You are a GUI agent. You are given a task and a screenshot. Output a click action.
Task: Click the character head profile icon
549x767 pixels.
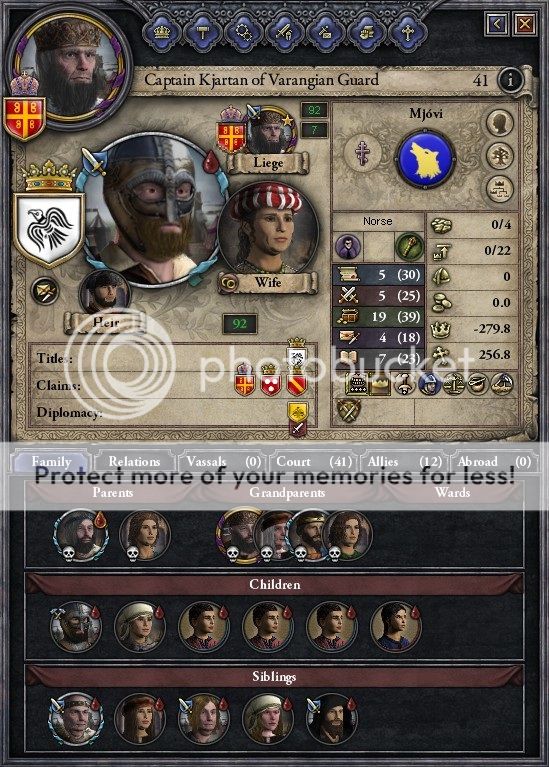pos(500,123)
